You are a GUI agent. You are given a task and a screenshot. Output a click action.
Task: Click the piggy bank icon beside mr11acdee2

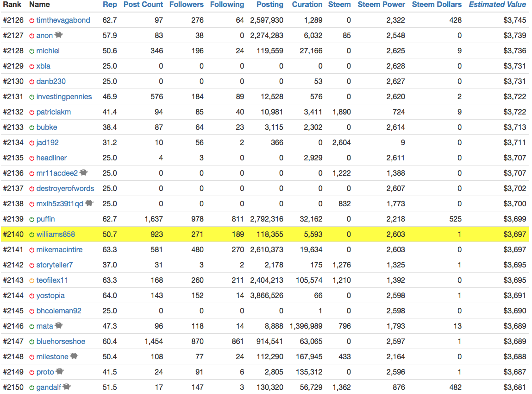83,172
